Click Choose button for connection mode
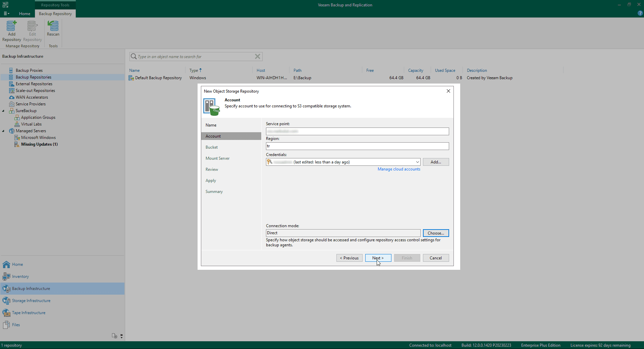This screenshot has width=644, height=349. coord(436,233)
